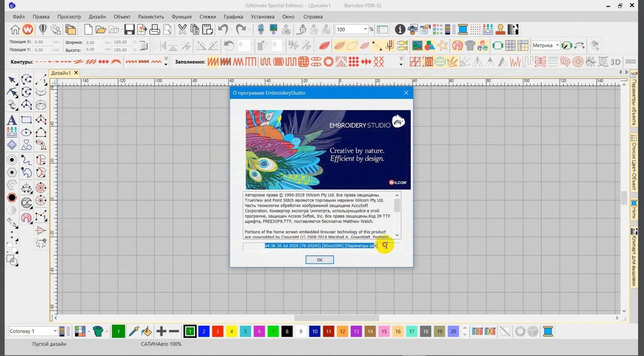Close the Дизайн1 tab with X

click(76, 73)
